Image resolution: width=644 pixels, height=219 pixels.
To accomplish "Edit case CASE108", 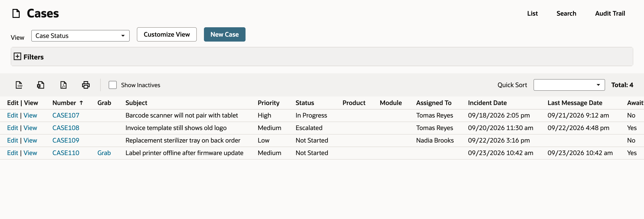I will pos(13,128).
